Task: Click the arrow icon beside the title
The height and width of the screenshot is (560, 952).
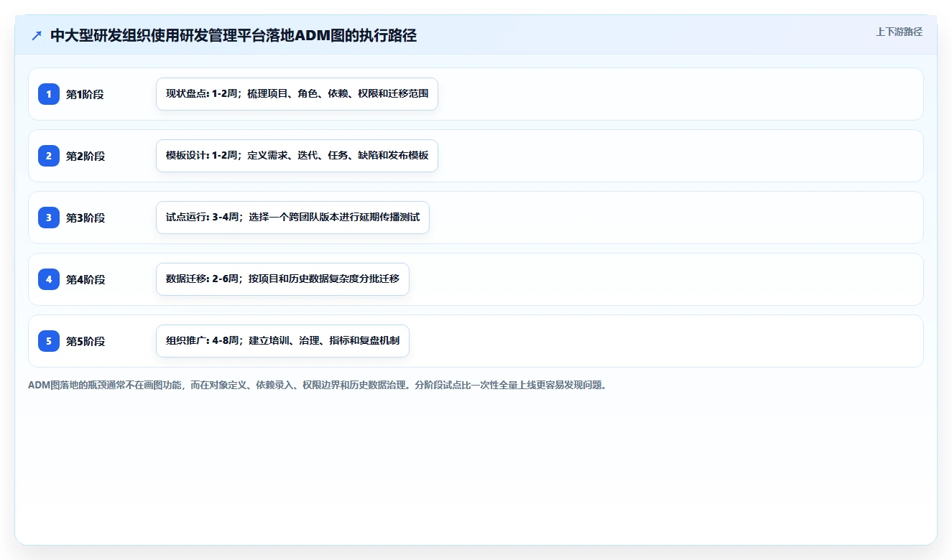Action: tap(37, 36)
